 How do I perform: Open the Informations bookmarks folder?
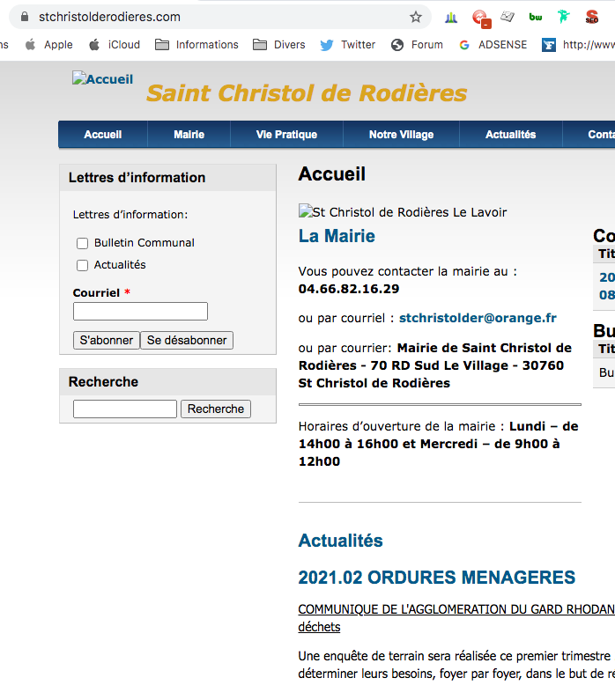click(x=196, y=45)
